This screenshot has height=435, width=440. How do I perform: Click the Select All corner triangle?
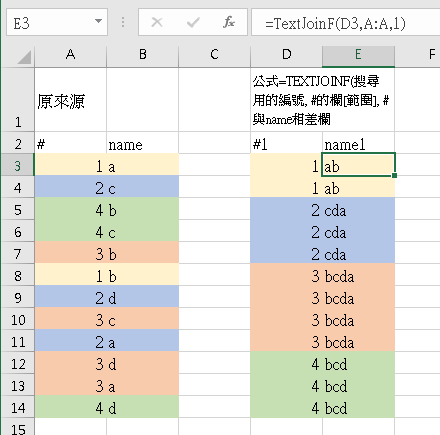pos(24,57)
